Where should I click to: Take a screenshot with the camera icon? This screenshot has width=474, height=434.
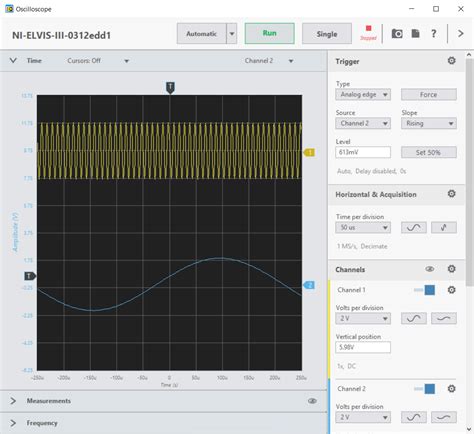(x=397, y=34)
